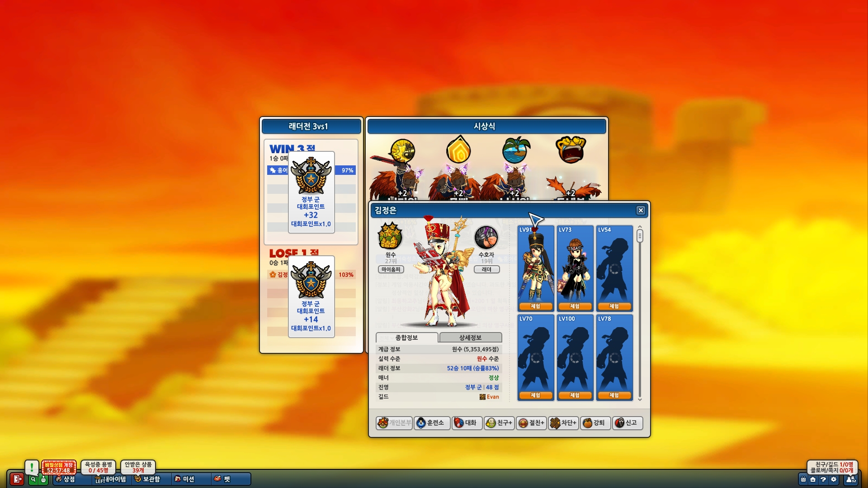This screenshot has width=868, height=488.
Task: Open the 훈련소 training camp button
Action: point(432,423)
